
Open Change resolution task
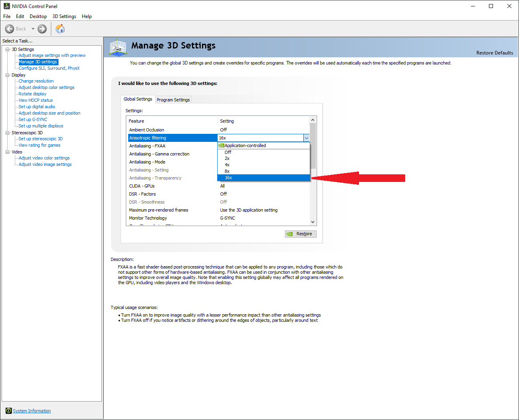click(x=36, y=81)
